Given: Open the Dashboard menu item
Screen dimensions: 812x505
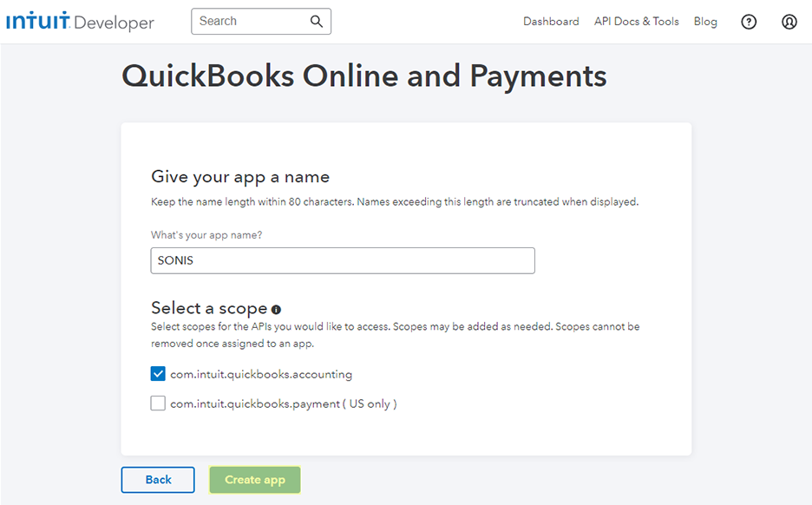Looking at the screenshot, I should 551,21.
